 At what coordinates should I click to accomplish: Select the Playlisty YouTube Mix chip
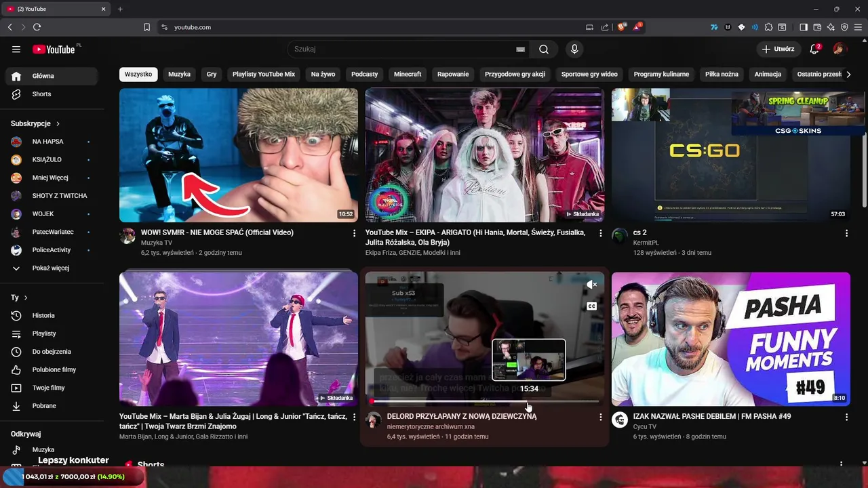point(264,74)
